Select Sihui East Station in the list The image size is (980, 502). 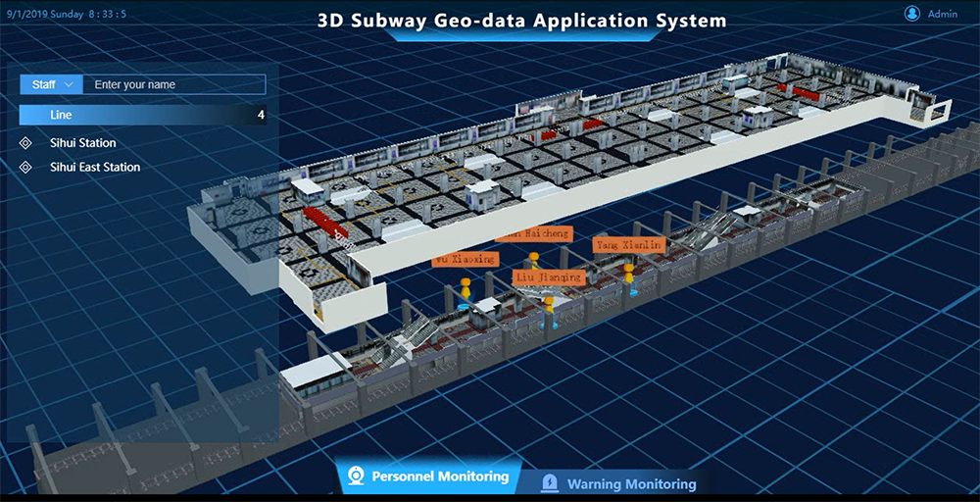pyautogui.click(x=95, y=167)
